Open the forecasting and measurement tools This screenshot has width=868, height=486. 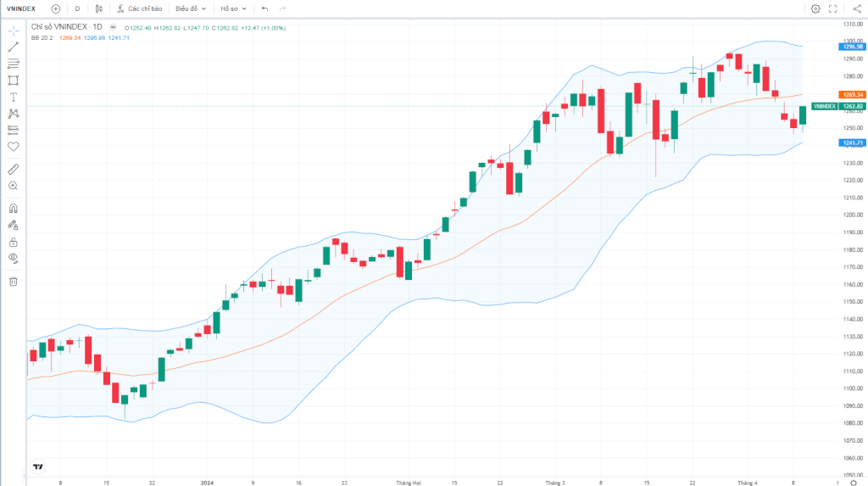[x=14, y=131]
